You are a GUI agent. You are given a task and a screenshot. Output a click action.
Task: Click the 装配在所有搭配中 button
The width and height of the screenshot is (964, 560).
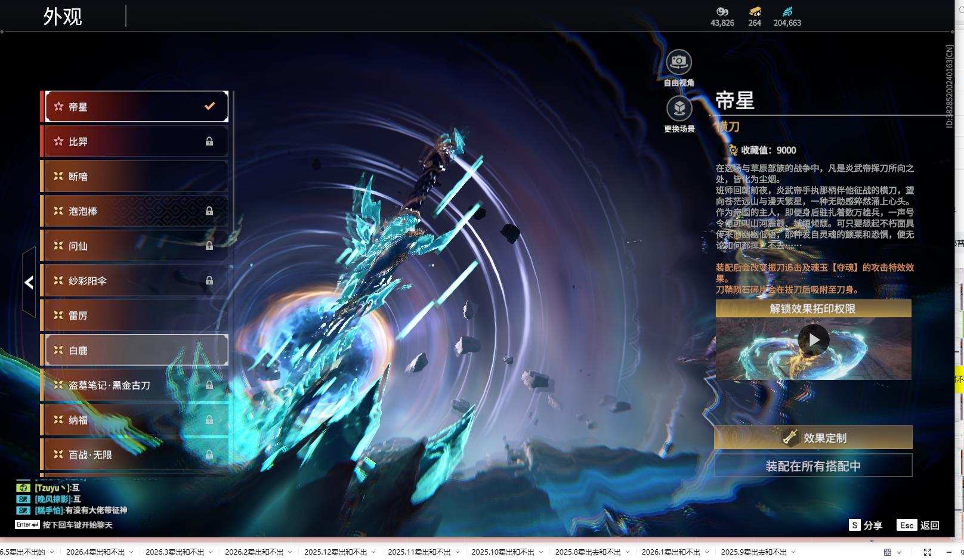pyautogui.click(x=813, y=465)
